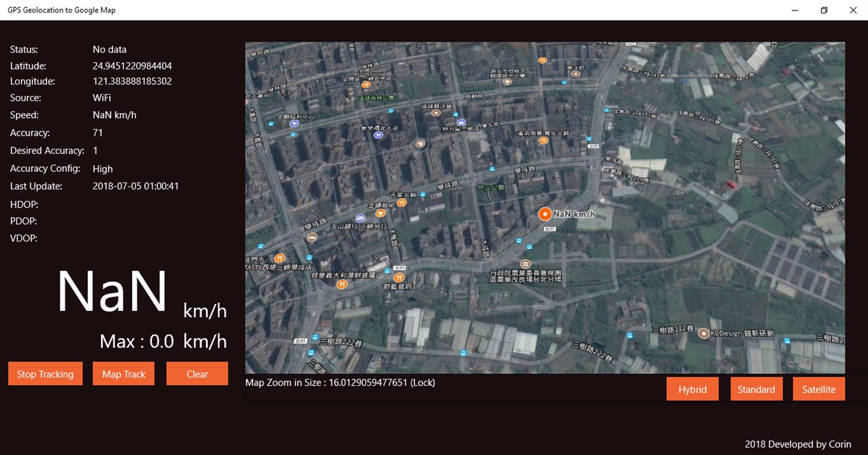Click the 蔚藍食府 restaurant marker
The width and height of the screenshot is (868, 455).
(x=399, y=278)
